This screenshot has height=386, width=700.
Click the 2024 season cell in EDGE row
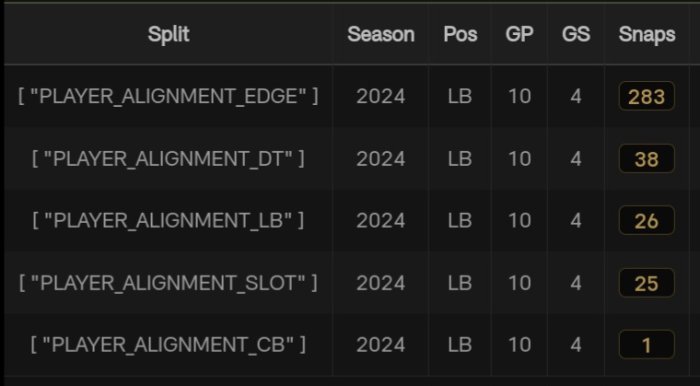point(381,96)
